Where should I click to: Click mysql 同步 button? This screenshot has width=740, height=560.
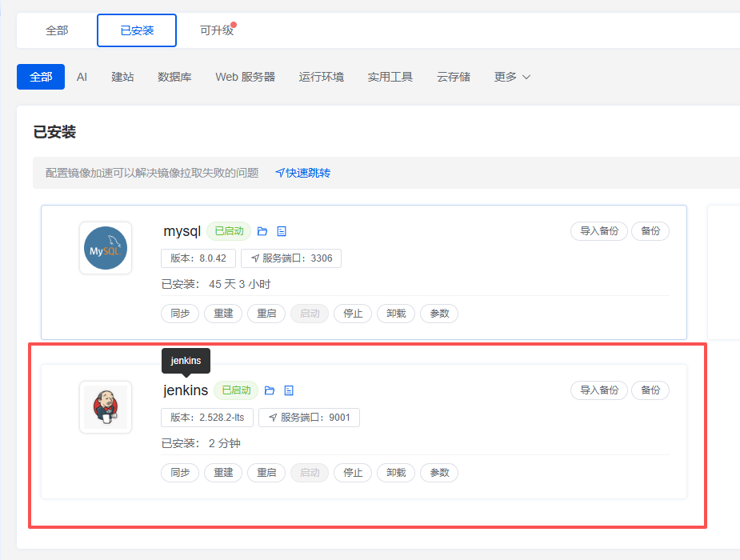coord(180,314)
